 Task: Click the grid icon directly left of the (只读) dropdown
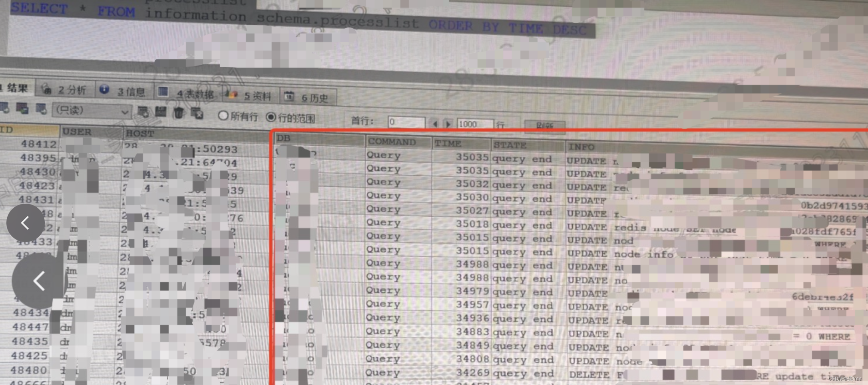click(41, 109)
